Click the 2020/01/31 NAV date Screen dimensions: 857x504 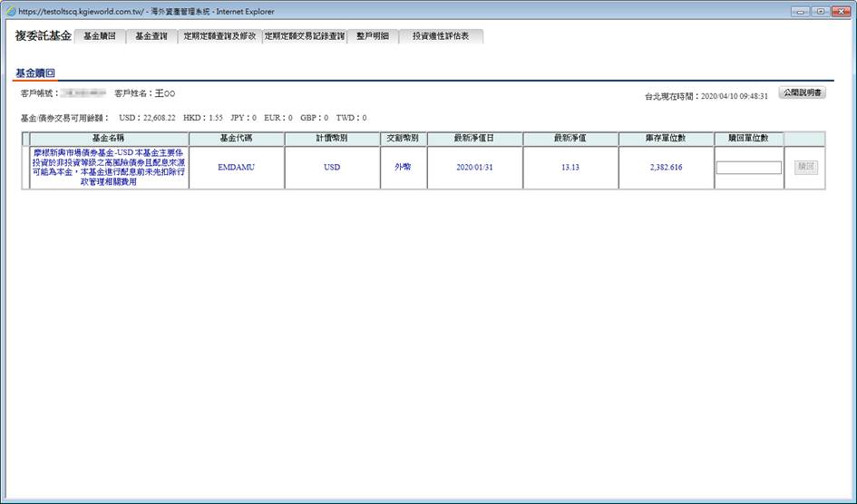pos(477,168)
